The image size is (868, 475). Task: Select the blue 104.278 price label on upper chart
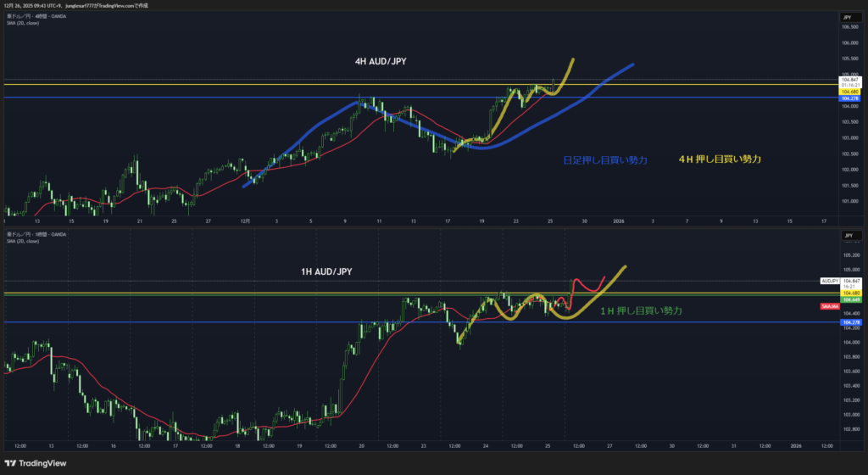click(x=850, y=98)
